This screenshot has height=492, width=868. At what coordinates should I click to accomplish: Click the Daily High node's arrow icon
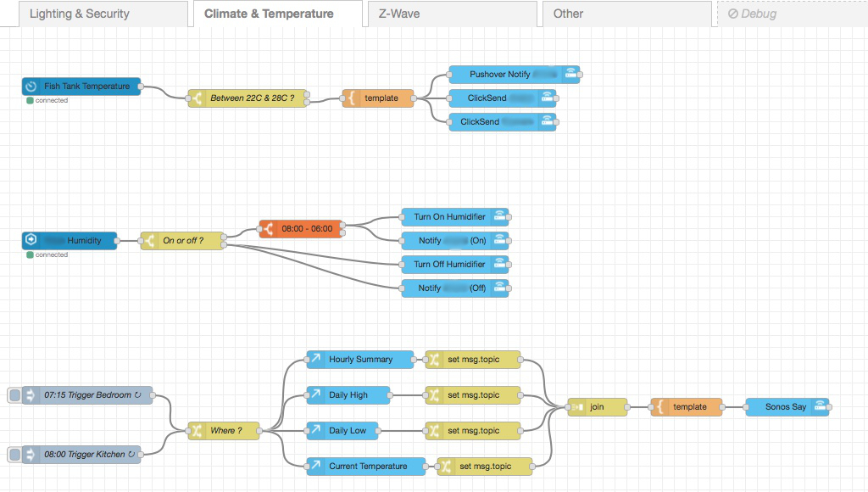(x=315, y=395)
